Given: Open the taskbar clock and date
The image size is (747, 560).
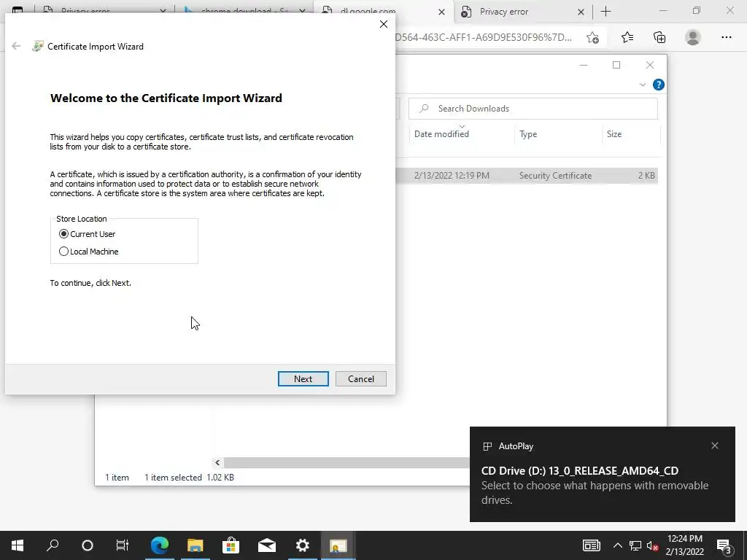Looking at the screenshot, I should (684, 545).
